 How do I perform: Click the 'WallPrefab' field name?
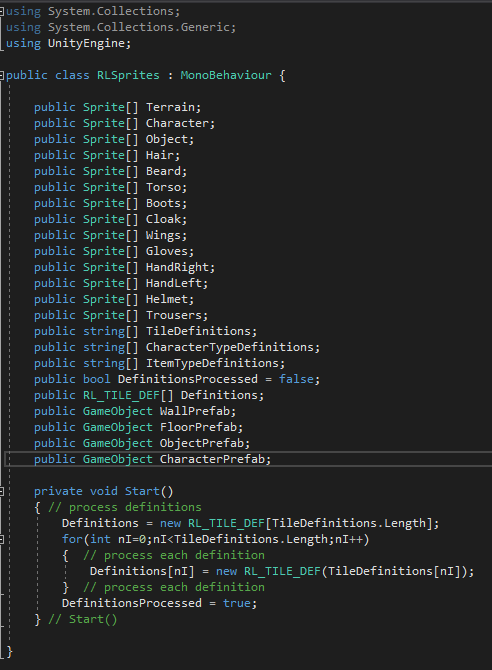(195, 411)
